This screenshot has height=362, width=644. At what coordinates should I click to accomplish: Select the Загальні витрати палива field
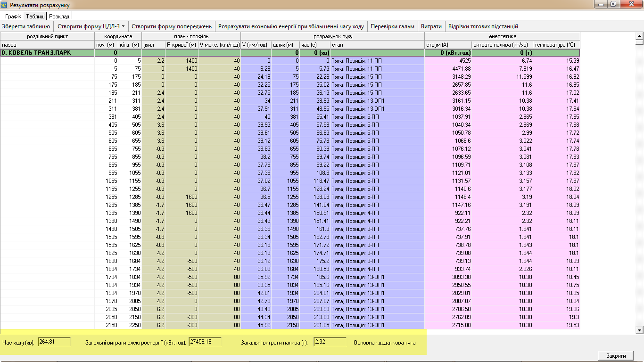click(x=330, y=342)
